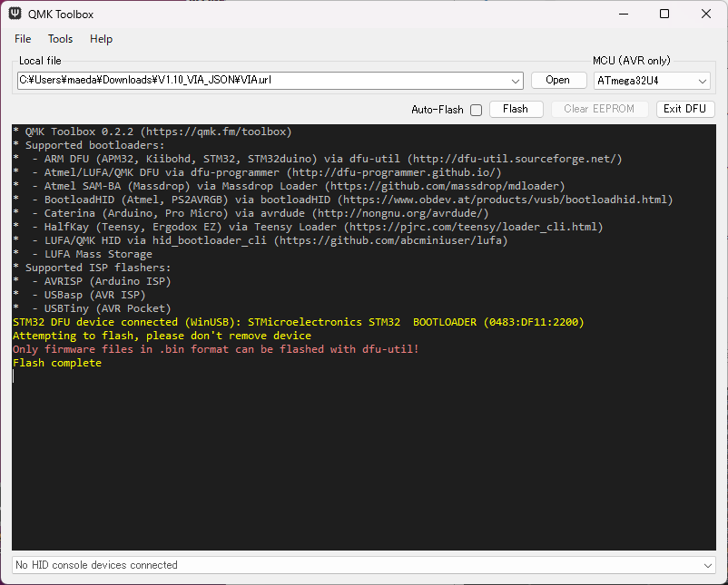
Task: Click the 'Flash complete' line in the log
Action: click(57, 363)
